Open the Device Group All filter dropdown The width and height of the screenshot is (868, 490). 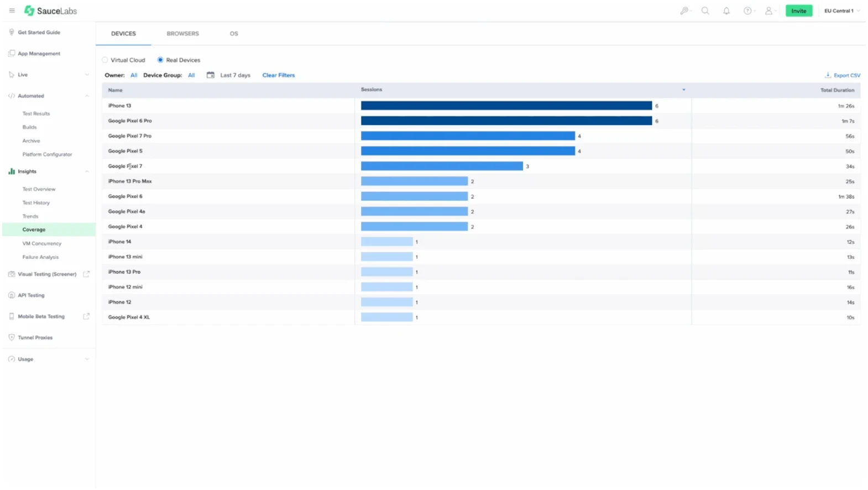(x=191, y=75)
